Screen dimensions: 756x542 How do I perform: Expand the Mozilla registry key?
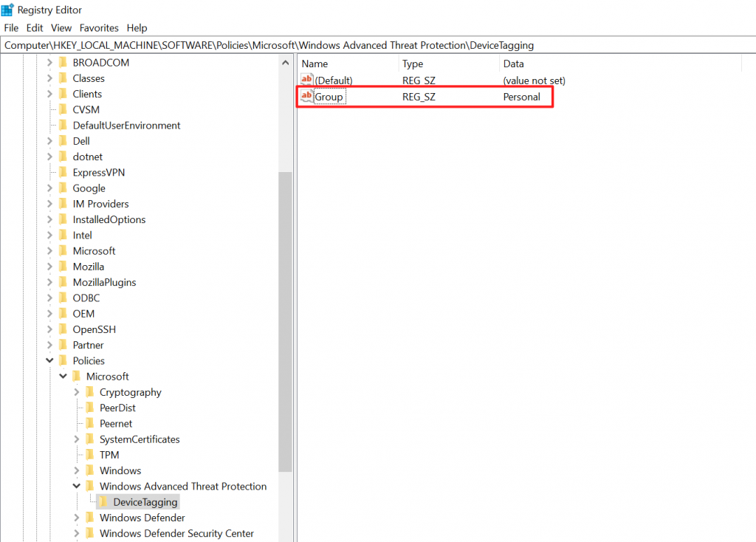[49, 266]
